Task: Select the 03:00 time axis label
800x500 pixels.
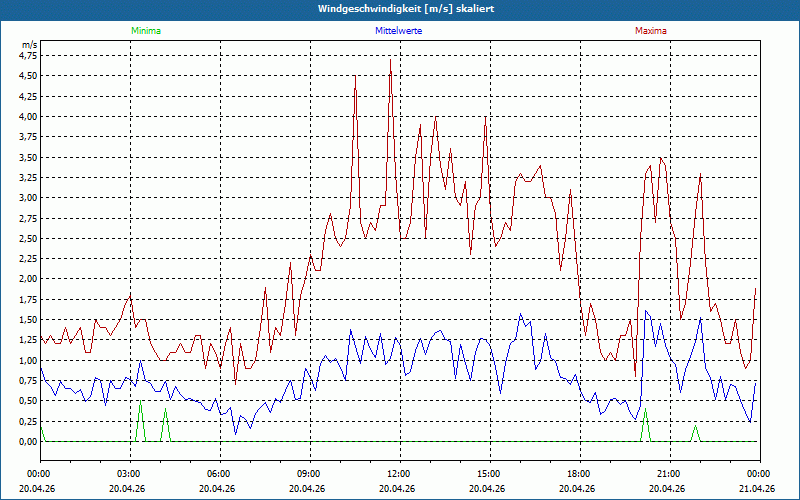Action: pyautogui.click(x=129, y=474)
